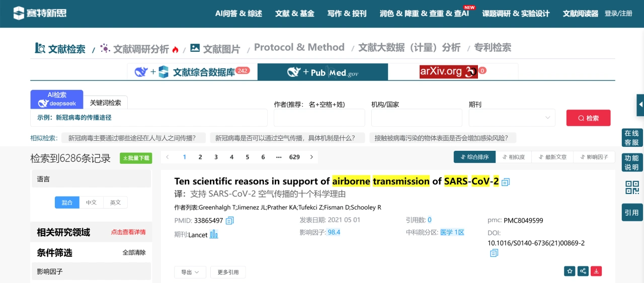Open the Lancet journal stats chart icon
Screen dimensions: 644x283
point(214,234)
